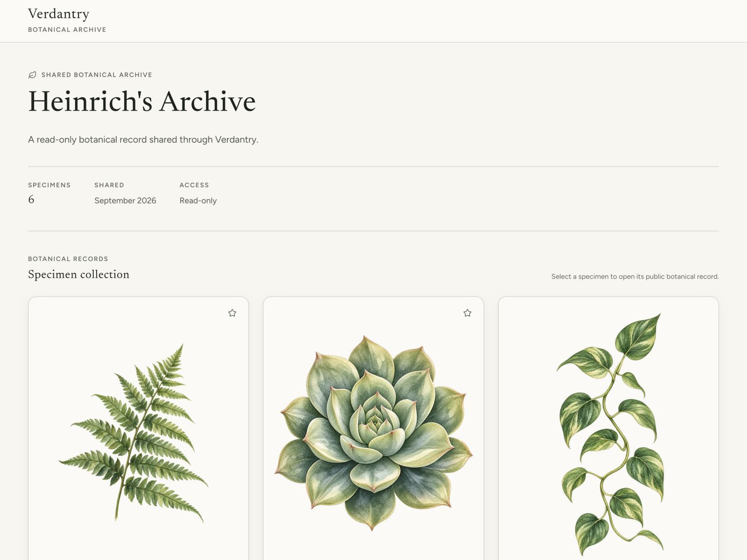Click the leaf icon beside Shared Botanical Archive
The width and height of the screenshot is (747, 560).
click(x=33, y=75)
